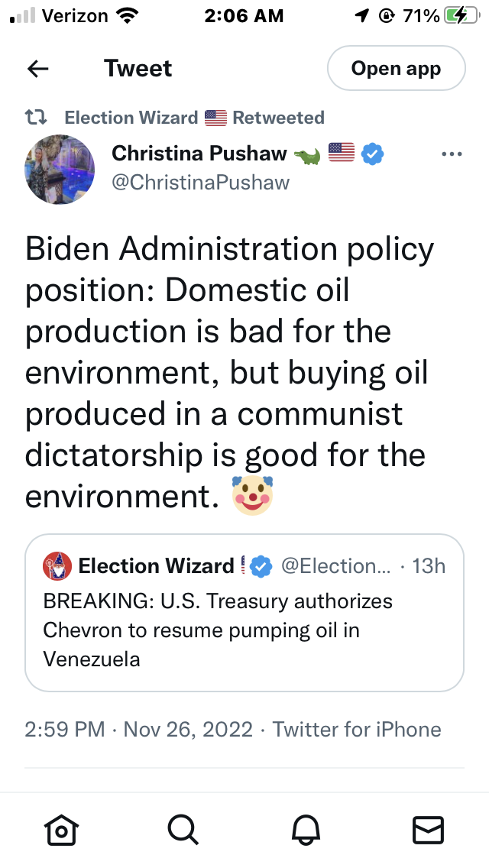Tap the 2:59 PM Nov 26, 2022 timestamp
Image resolution: width=489 pixels, height=868 pixels.
138,729
